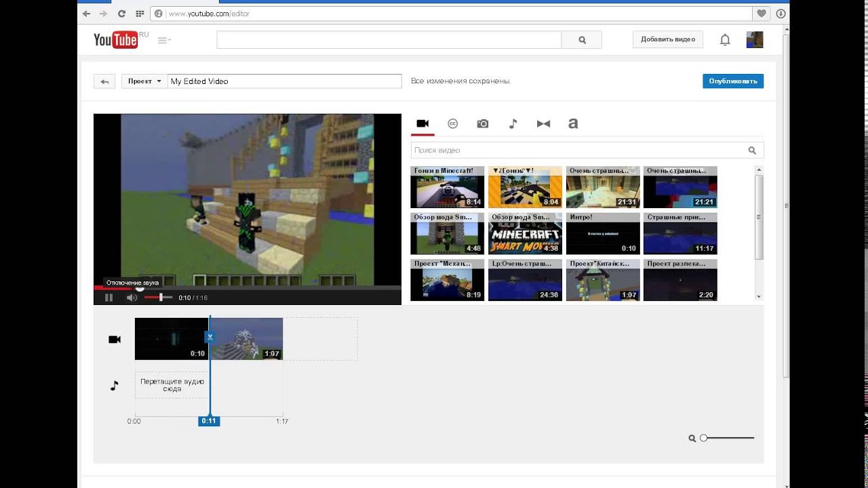Click the address bar URL youtube.com/editor
This screenshot has width=868, height=488.
[209, 14]
